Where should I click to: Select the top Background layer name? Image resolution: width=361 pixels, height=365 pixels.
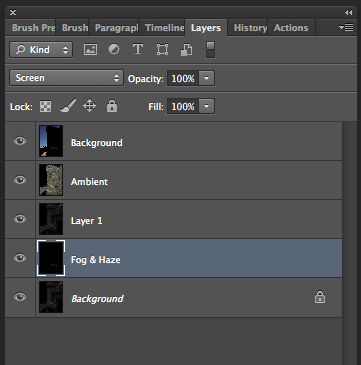(x=97, y=143)
